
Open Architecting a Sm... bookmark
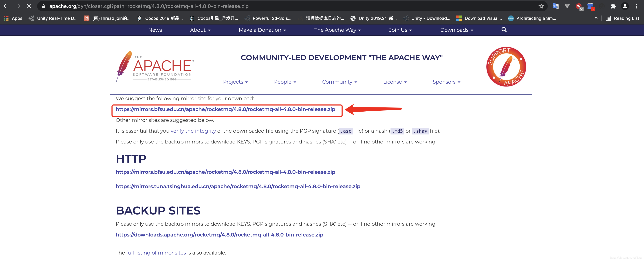pos(532,18)
